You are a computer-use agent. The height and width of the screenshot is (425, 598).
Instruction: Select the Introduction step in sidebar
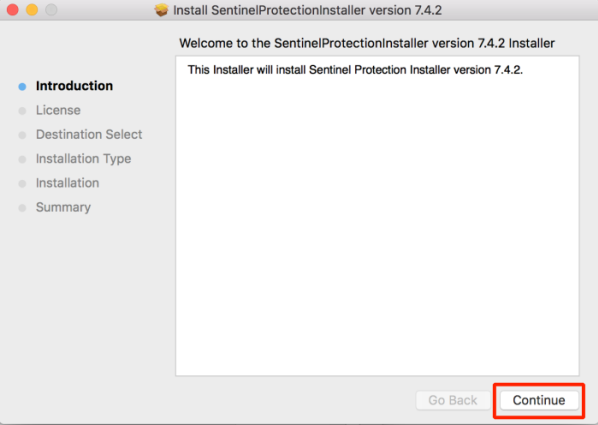pyautogui.click(x=74, y=86)
